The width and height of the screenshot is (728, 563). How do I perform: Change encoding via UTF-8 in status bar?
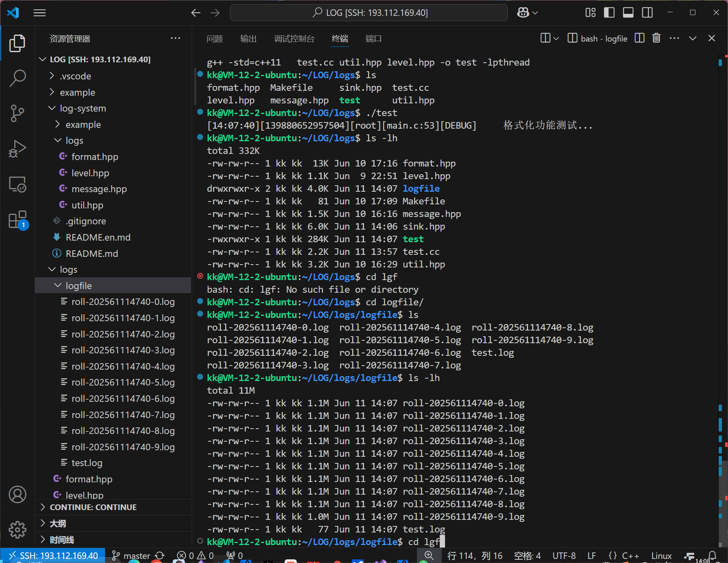[x=564, y=556]
